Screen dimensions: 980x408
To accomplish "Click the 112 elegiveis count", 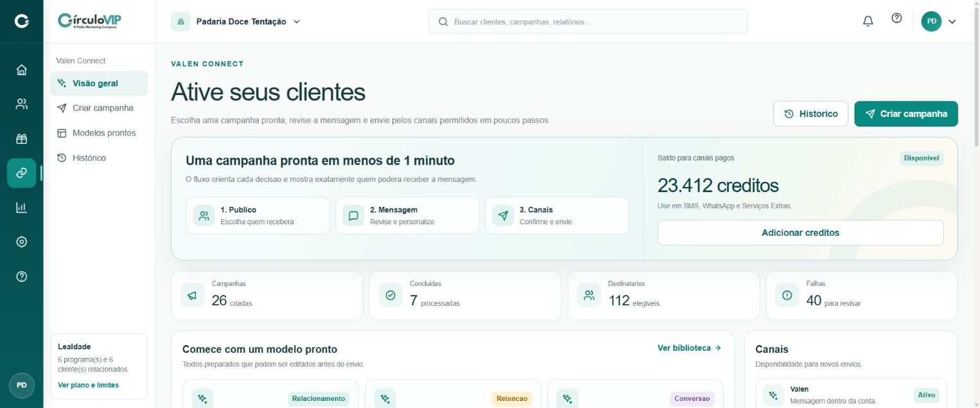I will click(x=634, y=301).
